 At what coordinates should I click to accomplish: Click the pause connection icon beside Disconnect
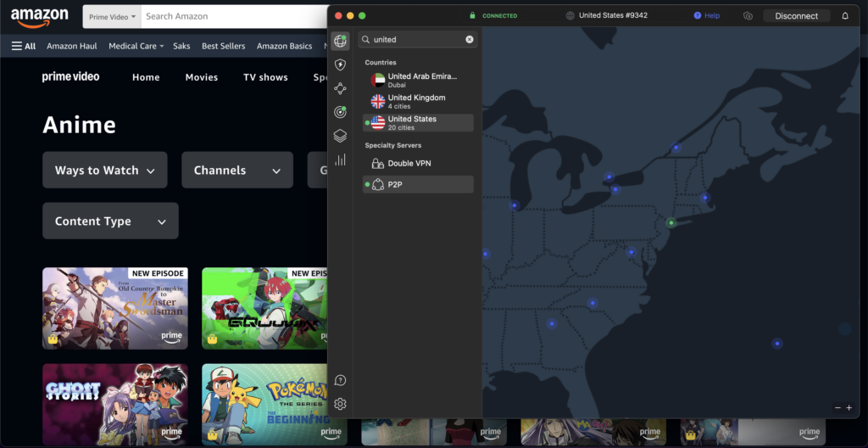[x=748, y=16]
